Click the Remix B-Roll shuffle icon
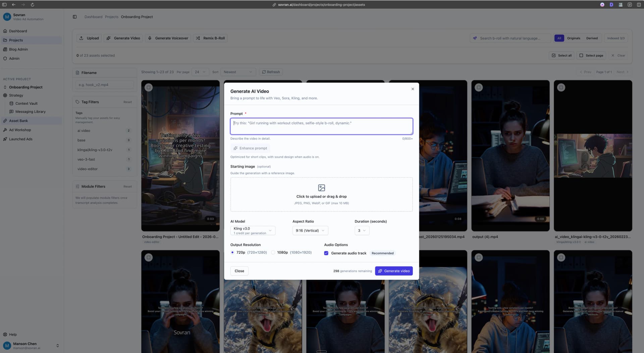This screenshot has height=353, width=644. tap(198, 38)
